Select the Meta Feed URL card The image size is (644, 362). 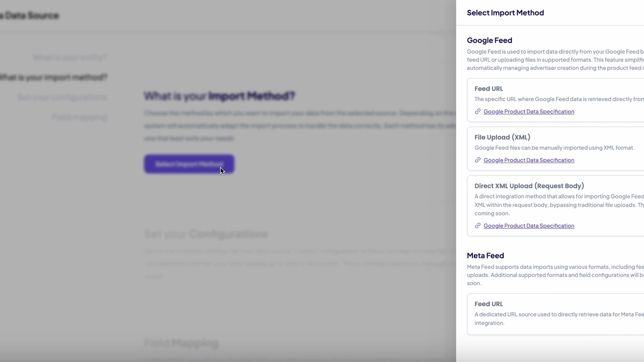coord(555,314)
